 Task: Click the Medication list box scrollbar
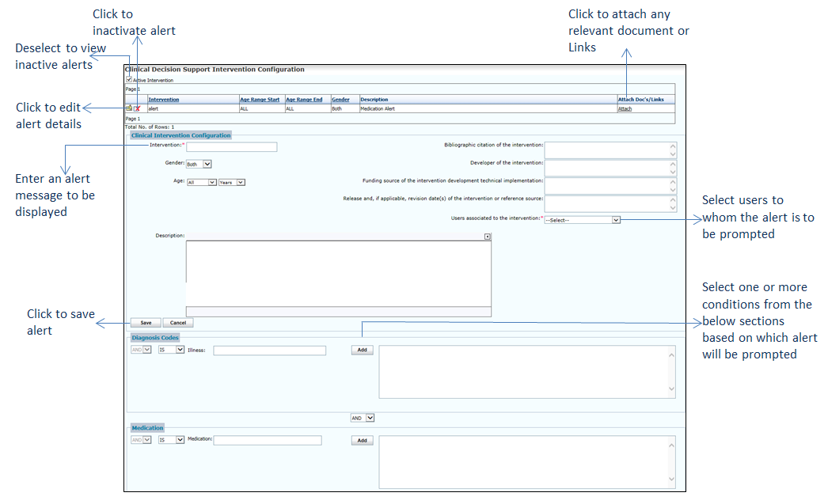[671, 462]
